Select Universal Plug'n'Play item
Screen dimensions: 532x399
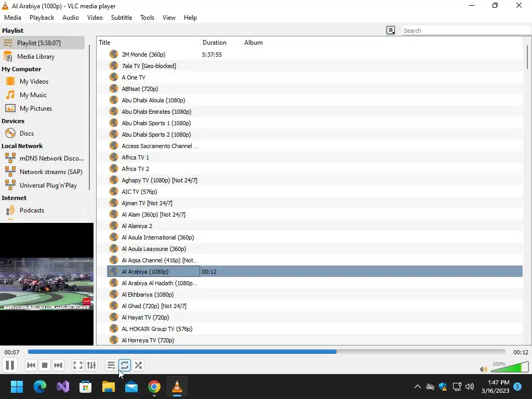click(x=42, y=185)
